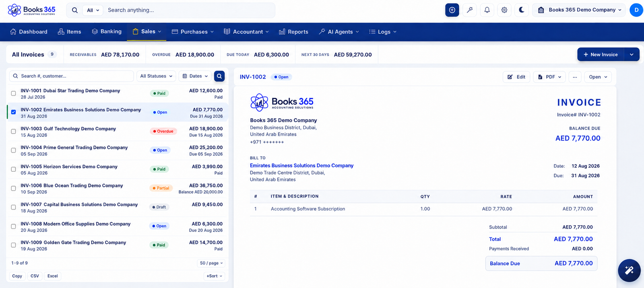The height and width of the screenshot is (288, 644).
Task: Click the user avatar D
Action: pos(636,10)
